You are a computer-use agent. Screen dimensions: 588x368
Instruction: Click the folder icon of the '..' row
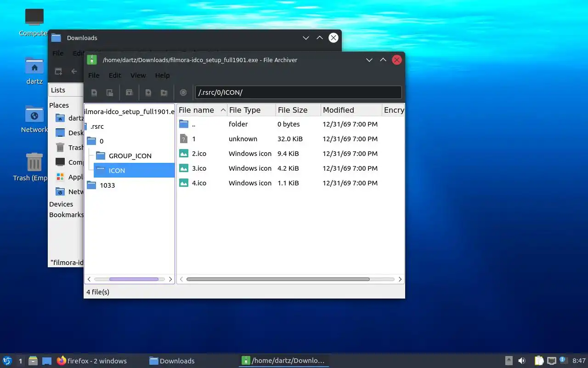click(184, 124)
